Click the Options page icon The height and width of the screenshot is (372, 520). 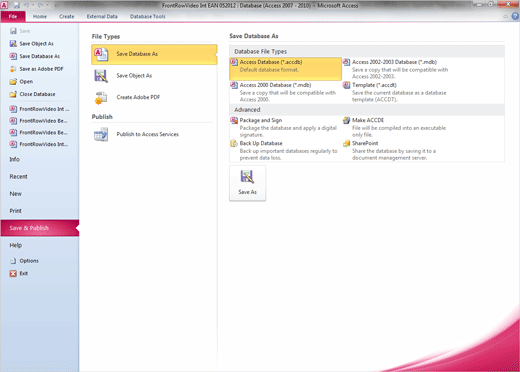(13, 261)
